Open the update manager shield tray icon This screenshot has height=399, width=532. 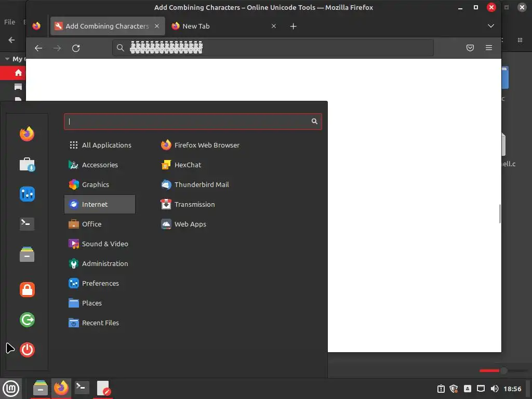[x=454, y=389]
